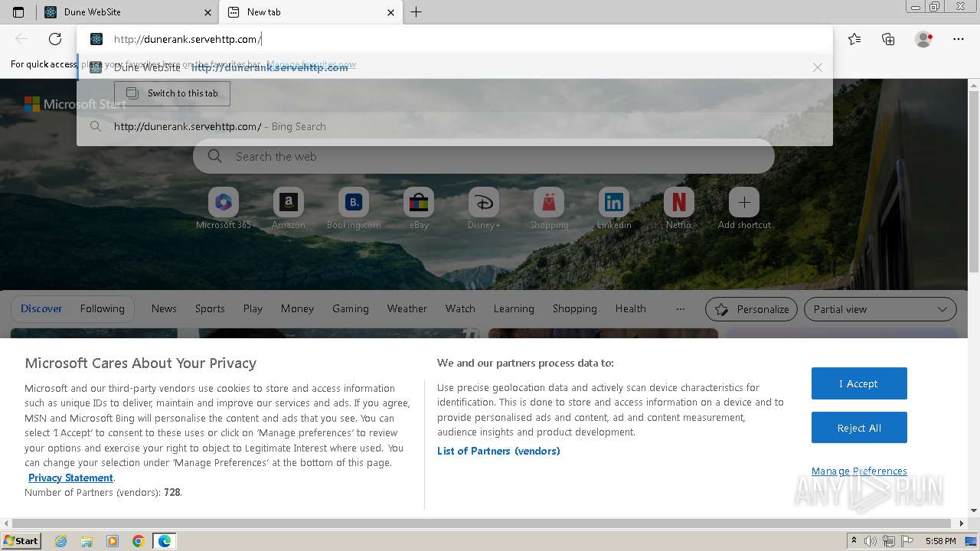Open the Gaming category
This screenshot has width=980, height=551.
pos(351,309)
